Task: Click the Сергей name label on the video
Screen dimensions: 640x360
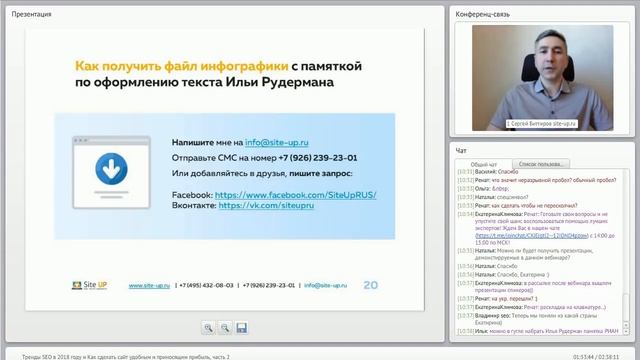Action: point(542,124)
